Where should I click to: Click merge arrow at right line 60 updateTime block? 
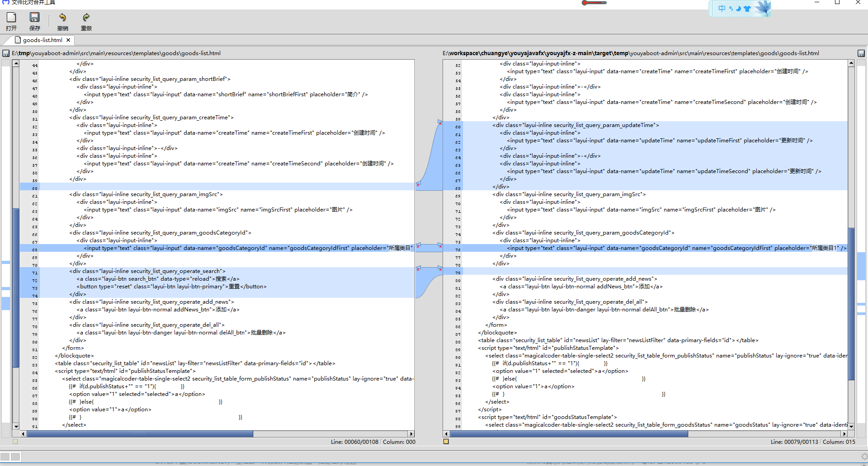click(440, 122)
